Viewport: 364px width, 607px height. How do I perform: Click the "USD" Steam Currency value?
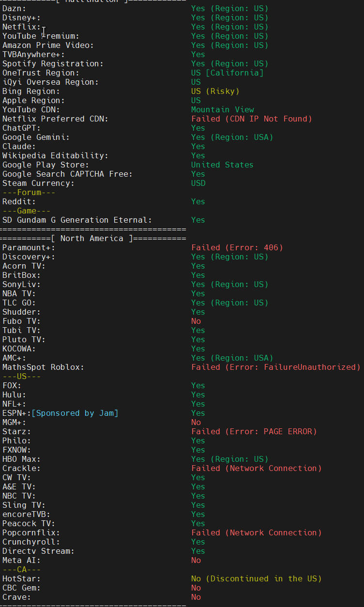coord(198,183)
